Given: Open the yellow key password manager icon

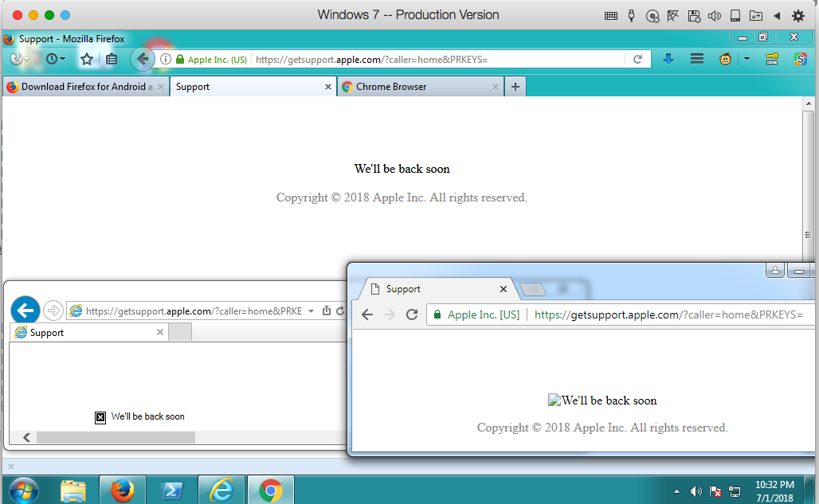Looking at the screenshot, I should pyautogui.click(x=772, y=59).
